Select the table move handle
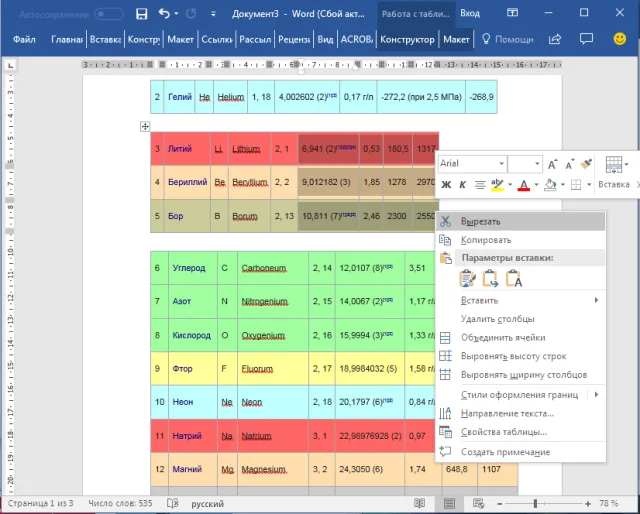The image size is (640, 514). (145, 127)
